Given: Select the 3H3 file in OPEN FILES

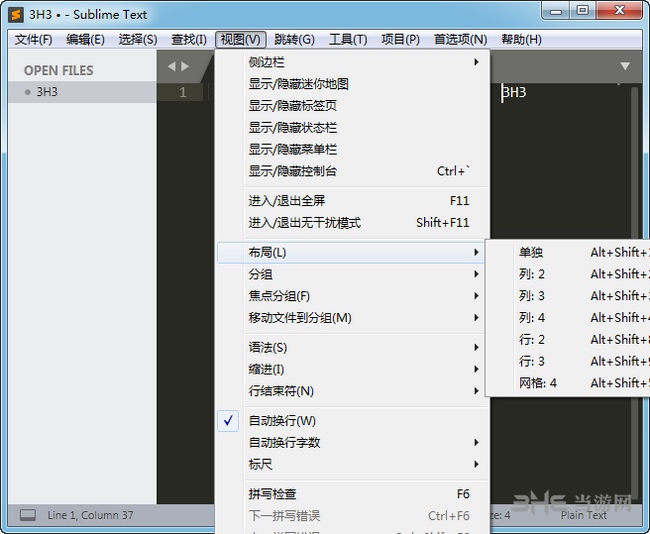Looking at the screenshot, I should tap(82, 92).
